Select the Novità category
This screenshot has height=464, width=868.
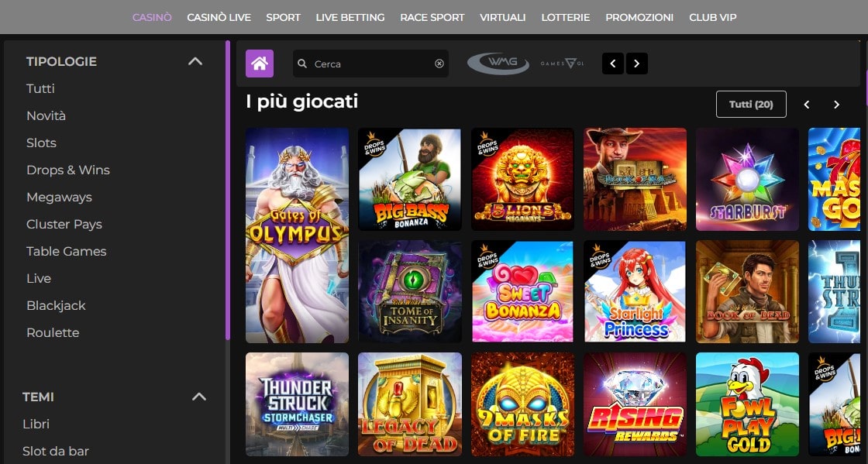click(x=46, y=115)
